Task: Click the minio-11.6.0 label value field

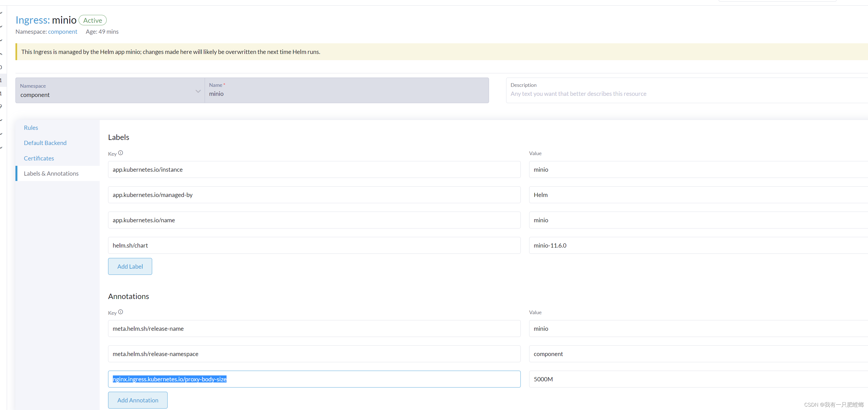Action: pos(698,245)
